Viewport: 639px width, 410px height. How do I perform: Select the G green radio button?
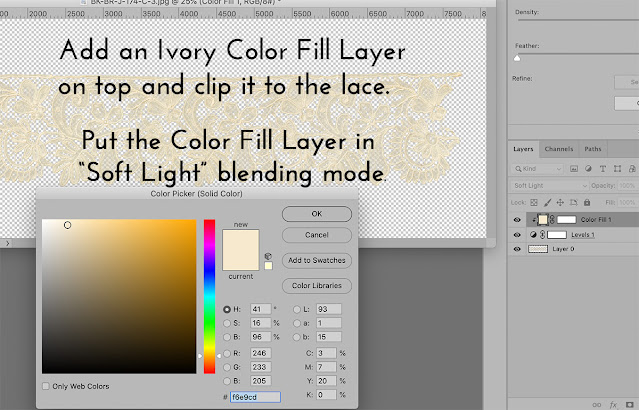point(227,367)
